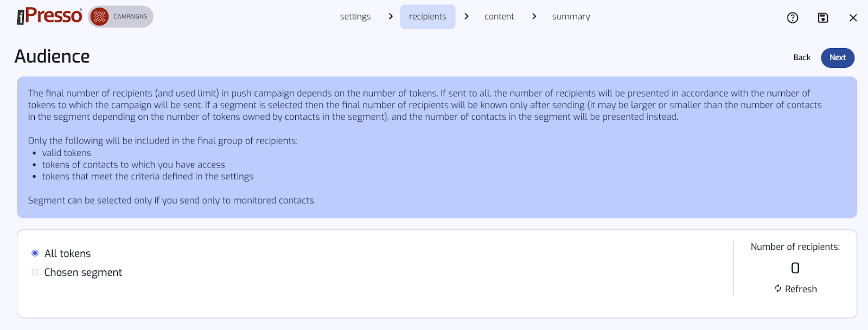This screenshot has height=330, width=868.
Task: Click the Chosen segment label text
Action: coord(83,273)
